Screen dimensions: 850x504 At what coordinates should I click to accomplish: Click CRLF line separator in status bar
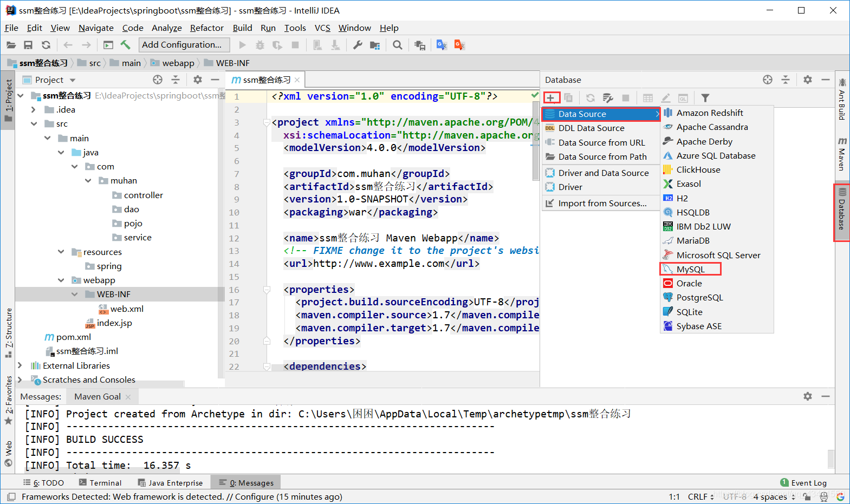point(701,496)
